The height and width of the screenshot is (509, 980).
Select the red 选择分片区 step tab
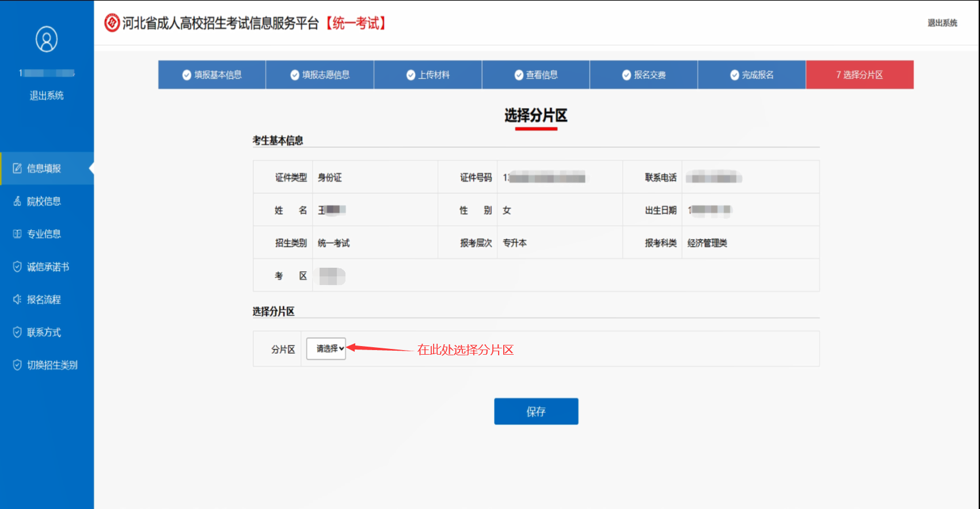[x=860, y=75]
